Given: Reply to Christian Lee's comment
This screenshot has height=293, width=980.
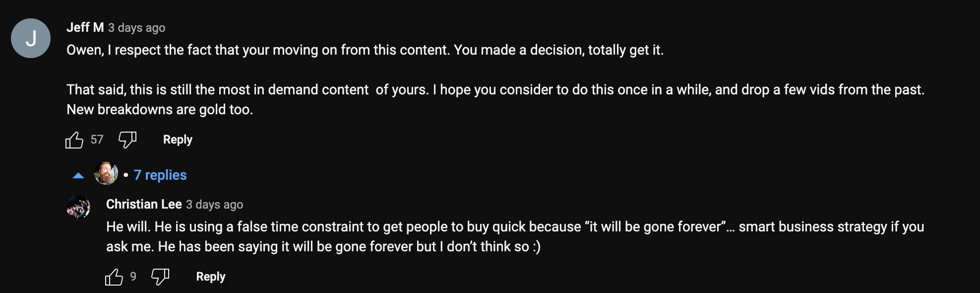Looking at the screenshot, I should tap(211, 277).
